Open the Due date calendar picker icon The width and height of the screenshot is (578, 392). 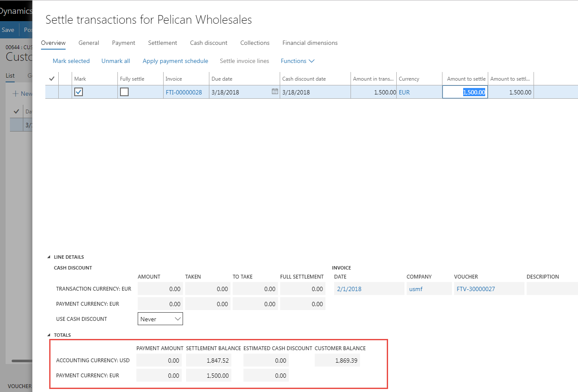tap(275, 91)
